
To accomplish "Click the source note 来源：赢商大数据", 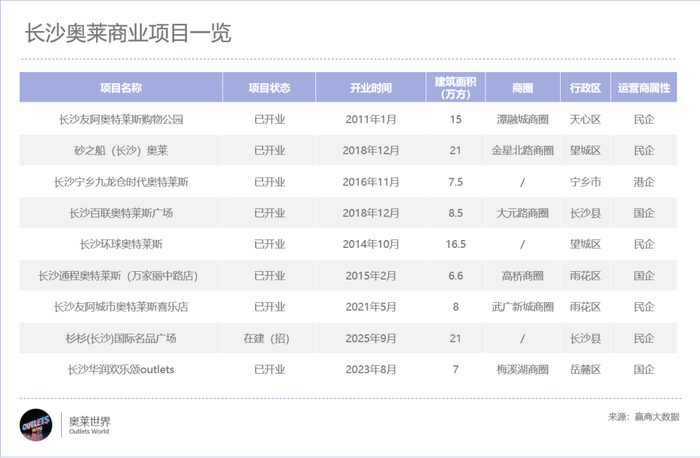I will [643, 416].
